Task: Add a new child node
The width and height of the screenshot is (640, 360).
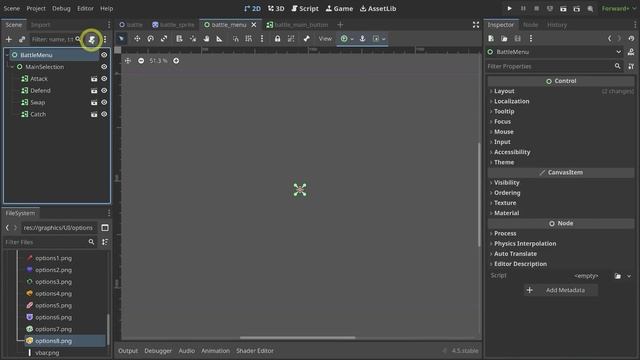Action: (9, 39)
